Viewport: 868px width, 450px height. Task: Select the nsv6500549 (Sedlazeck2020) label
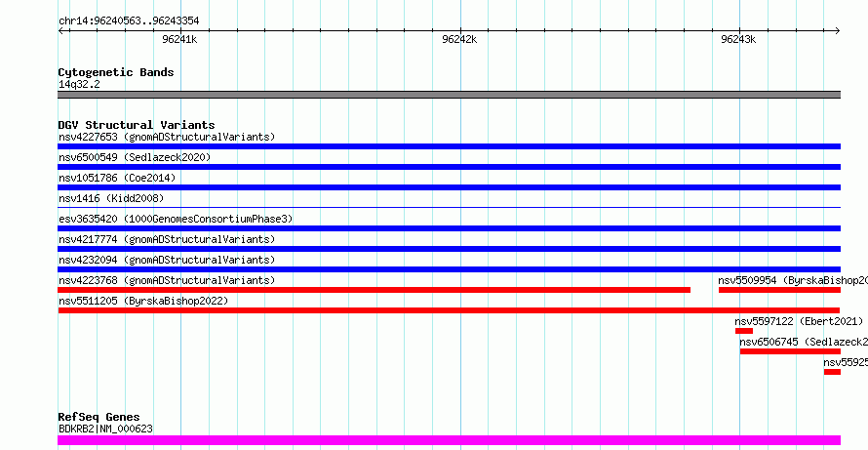135,157
